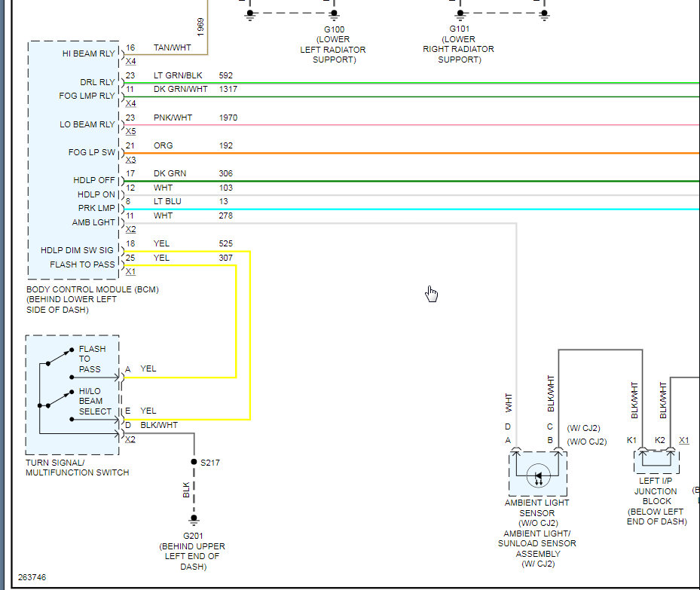
Task: Click circuit number 192
Action: click(x=226, y=145)
